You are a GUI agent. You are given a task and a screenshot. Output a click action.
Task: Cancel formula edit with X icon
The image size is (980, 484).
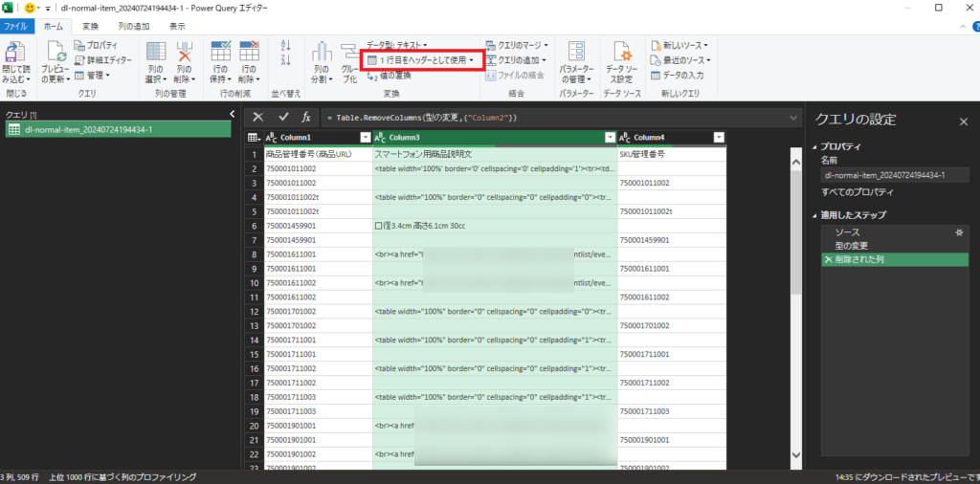tap(258, 117)
